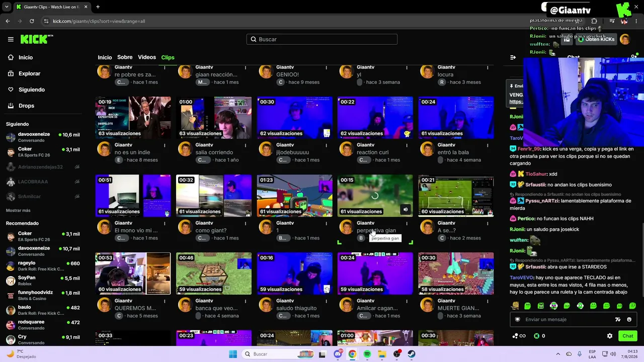Click Obtén KICKs button
Image resolution: width=644 pixels, height=362 pixels.
595,39
